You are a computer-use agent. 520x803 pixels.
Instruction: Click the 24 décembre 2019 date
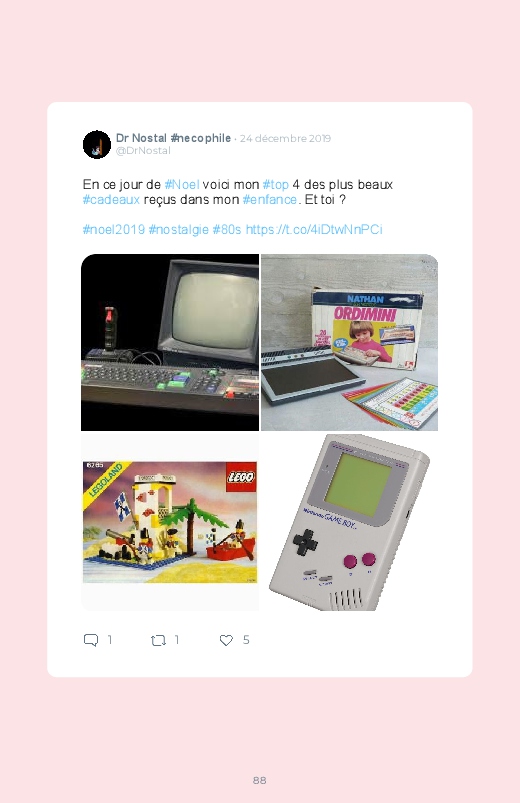point(285,139)
